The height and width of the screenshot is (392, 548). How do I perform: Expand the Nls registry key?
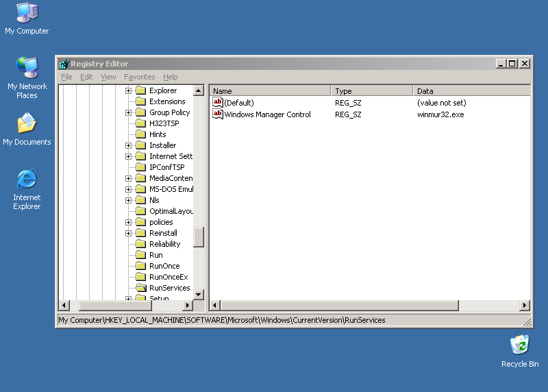point(128,200)
